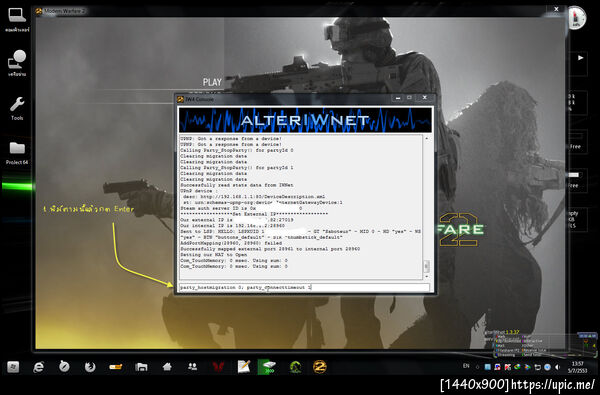Screen dimensions: 600x395
Task: Click the line "Setting our NAT to Open"
Action: tap(214, 255)
